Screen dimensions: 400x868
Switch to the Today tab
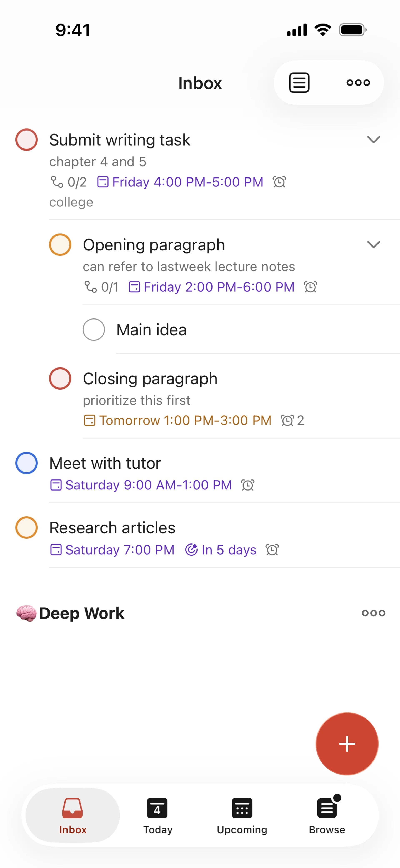tap(157, 815)
